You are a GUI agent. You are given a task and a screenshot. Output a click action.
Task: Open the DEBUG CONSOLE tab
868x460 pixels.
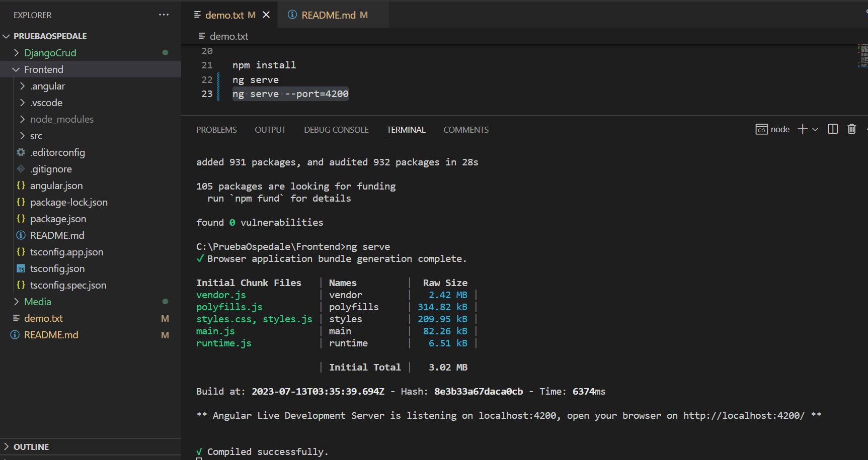(336, 130)
